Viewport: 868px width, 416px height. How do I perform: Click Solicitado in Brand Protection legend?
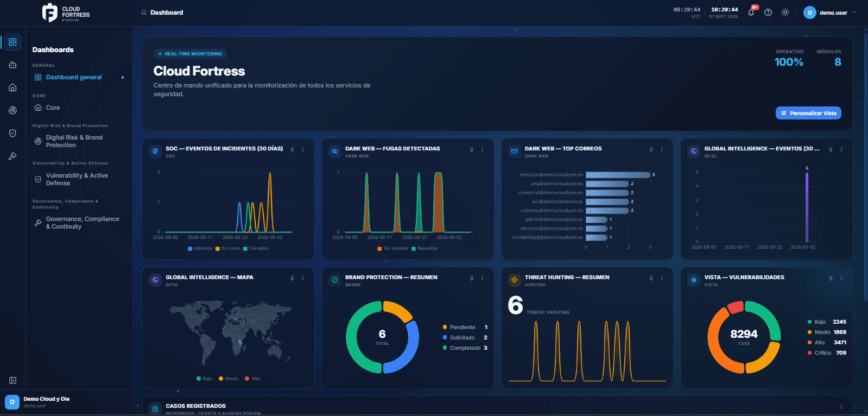[x=465, y=338]
